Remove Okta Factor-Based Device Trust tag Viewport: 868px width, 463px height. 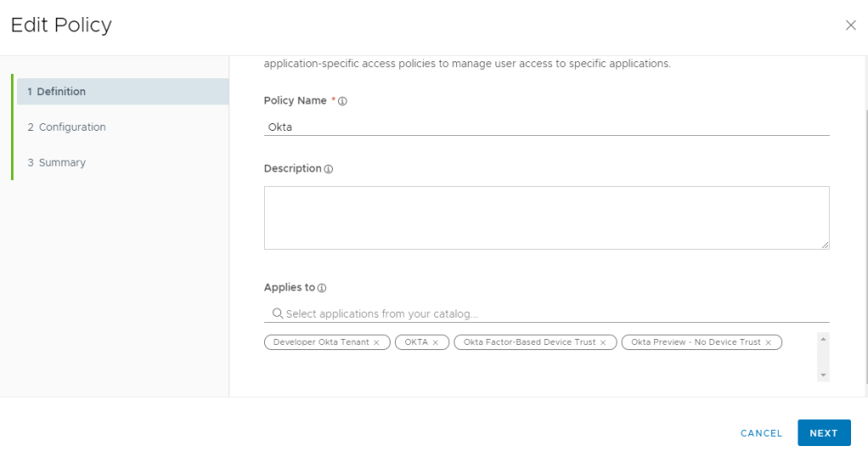point(603,342)
